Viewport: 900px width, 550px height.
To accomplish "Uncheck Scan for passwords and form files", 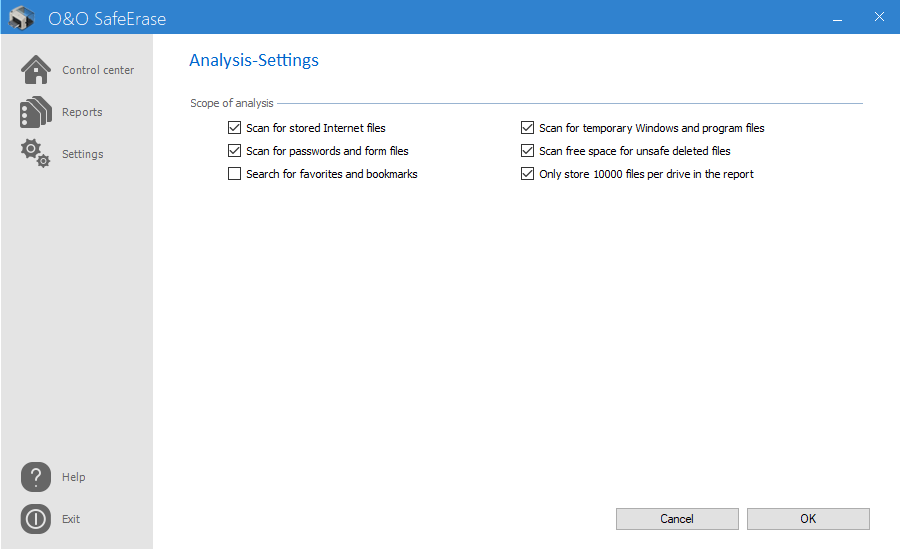I will point(234,150).
